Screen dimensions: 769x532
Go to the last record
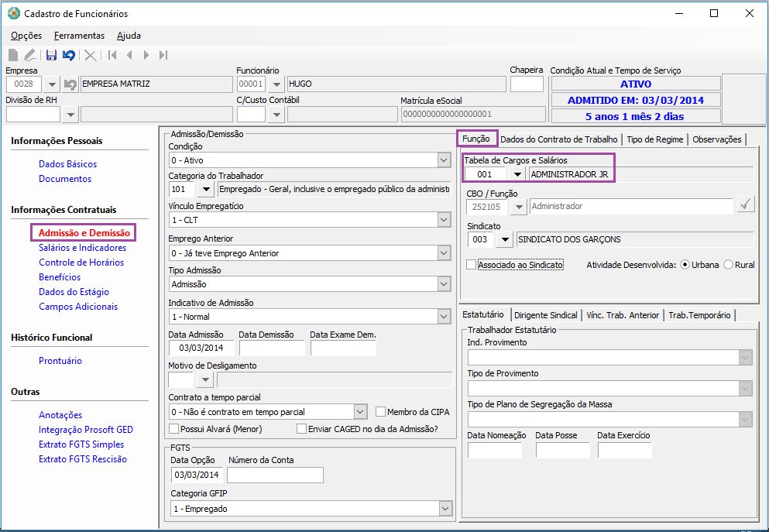163,55
